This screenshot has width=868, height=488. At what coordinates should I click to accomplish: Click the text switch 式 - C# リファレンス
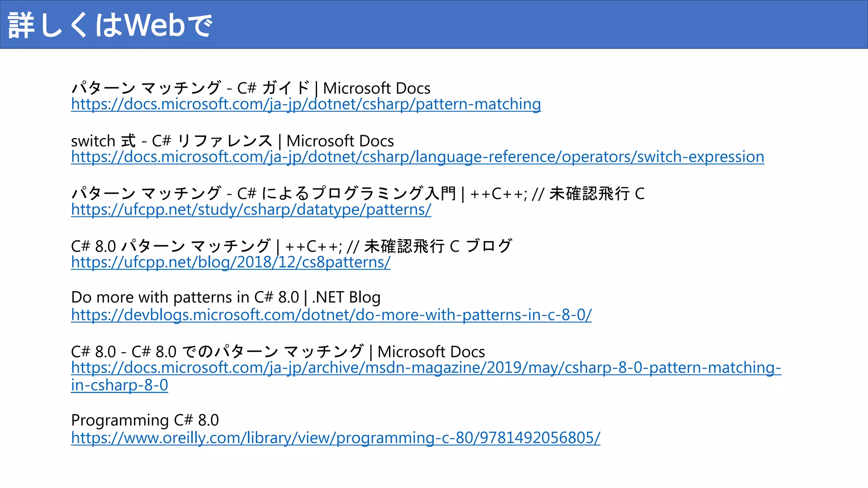[x=172, y=141]
